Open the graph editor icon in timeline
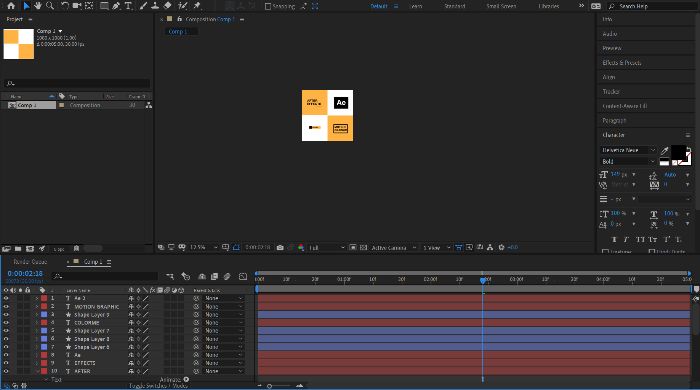The image size is (700, 390). [x=243, y=277]
